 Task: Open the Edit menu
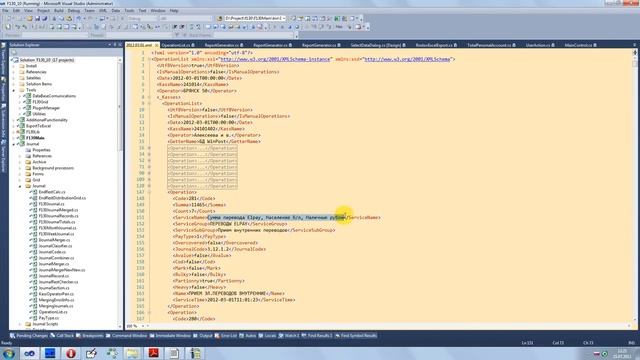click(x=16, y=11)
